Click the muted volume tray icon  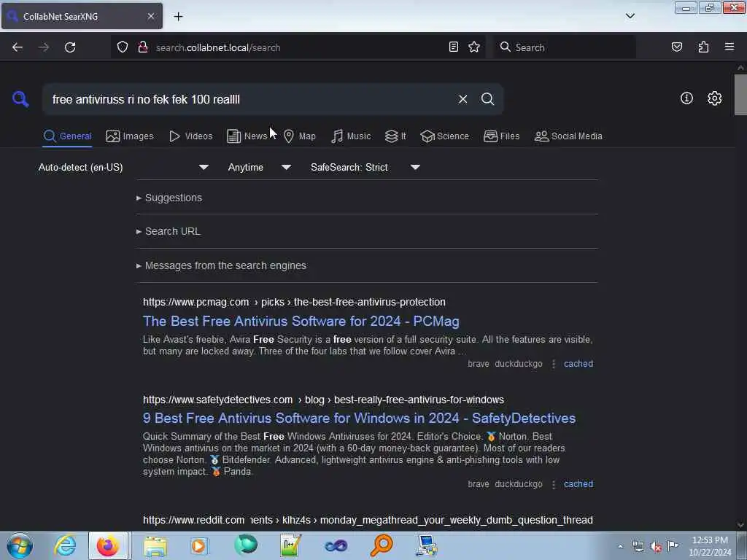[656, 547]
